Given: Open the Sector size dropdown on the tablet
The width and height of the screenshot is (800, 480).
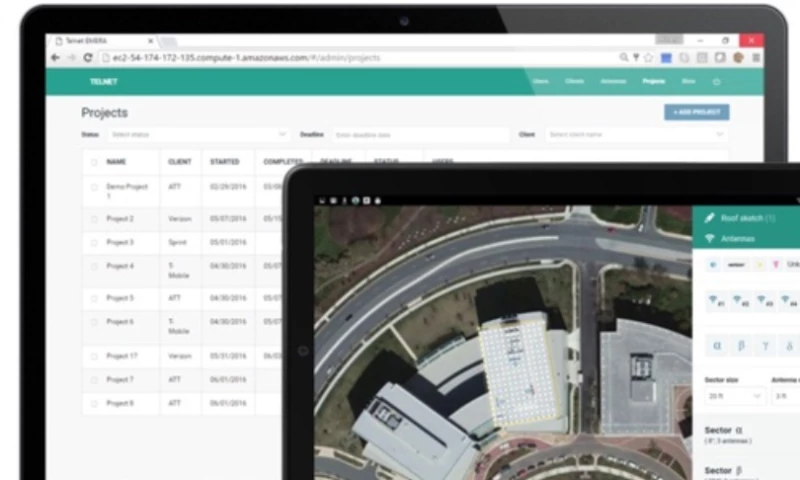Looking at the screenshot, I should click(x=735, y=396).
